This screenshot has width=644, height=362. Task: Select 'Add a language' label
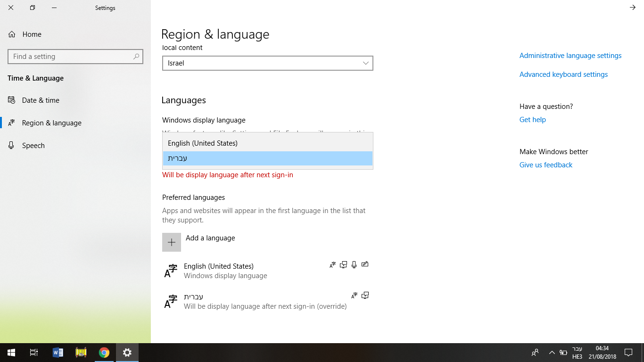pyautogui.click(x=210, y=238)
